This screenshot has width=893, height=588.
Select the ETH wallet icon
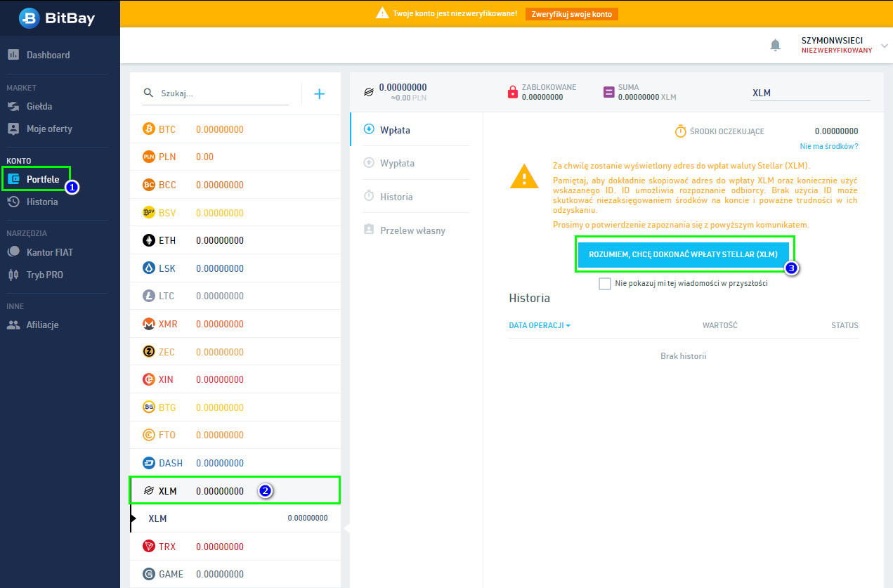pyautogui.click(x=148, y=240)
